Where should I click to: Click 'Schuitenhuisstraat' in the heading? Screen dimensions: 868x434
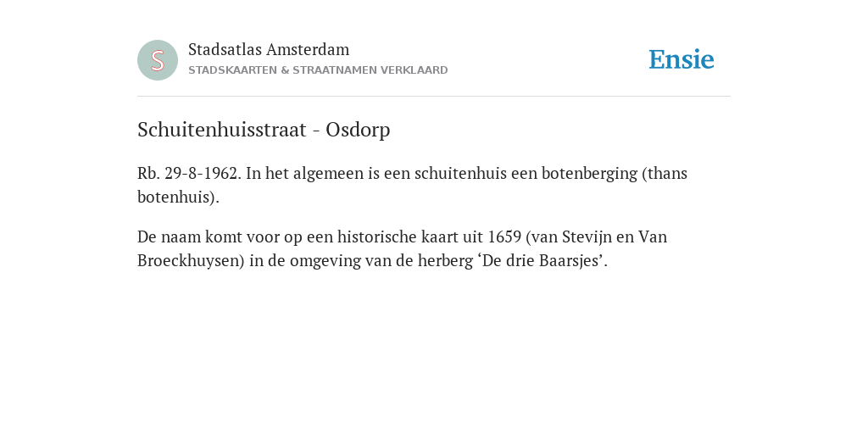coord(222,130)
